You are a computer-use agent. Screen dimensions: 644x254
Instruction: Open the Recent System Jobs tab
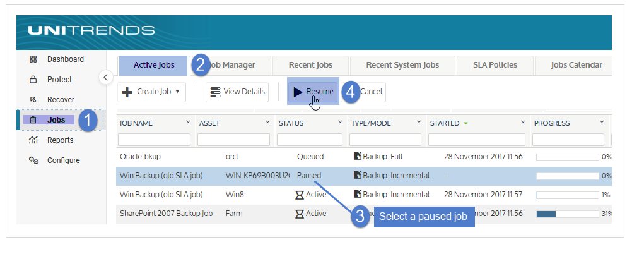pos(402,65)
